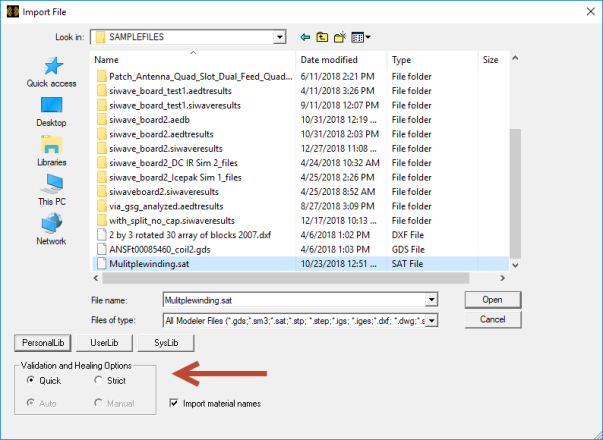The width and height of the screenshot is (603, 440).
Task: Open Quick access location
Action: [x=52, y=72]
